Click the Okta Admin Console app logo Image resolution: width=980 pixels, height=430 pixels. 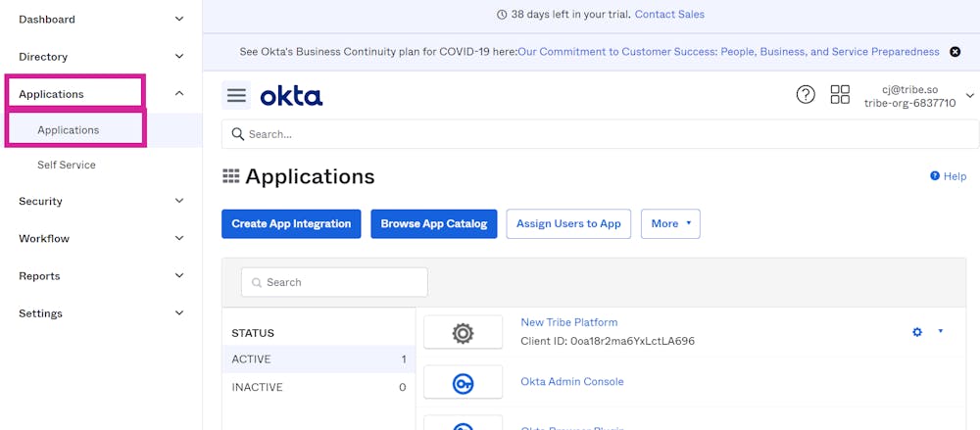tap(463, 383)
